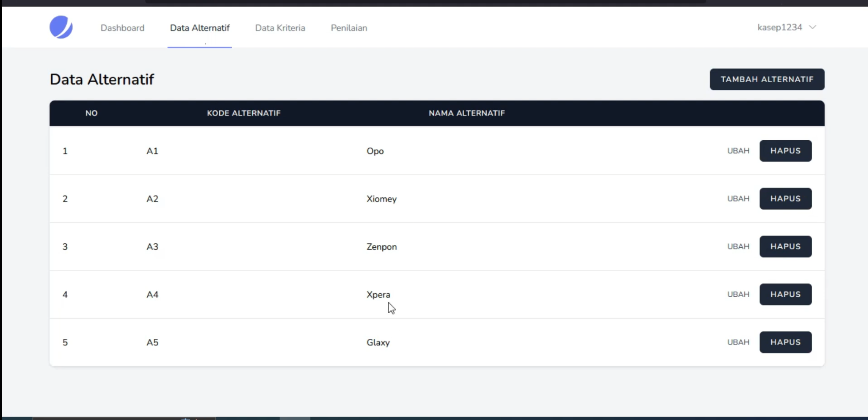
Task: Click row number 5 in the Glaxy row
Action: point(65,342)
